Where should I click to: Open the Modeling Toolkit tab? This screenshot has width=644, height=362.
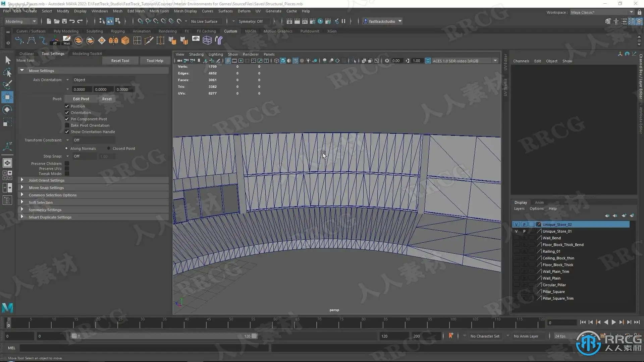click(x=87, y=53)
